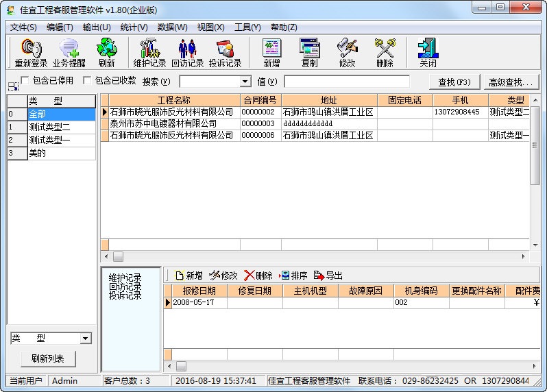Open 维护记录 from the top toolbar
This screenshot has width=547, height=392.
(x=149, y=53)
